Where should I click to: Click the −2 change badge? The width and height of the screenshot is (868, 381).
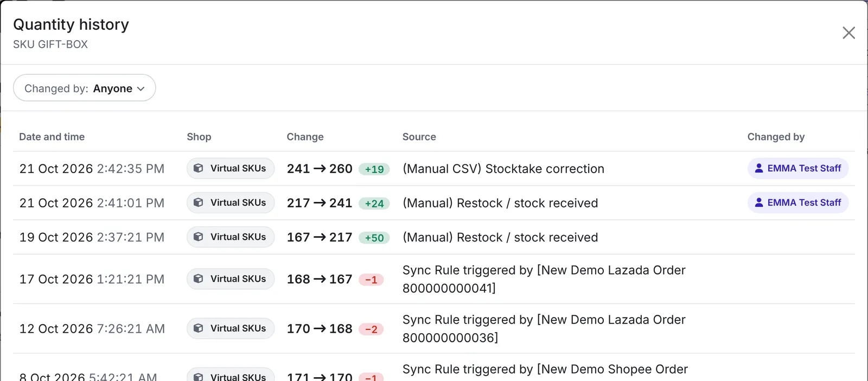tap(371, 329)
